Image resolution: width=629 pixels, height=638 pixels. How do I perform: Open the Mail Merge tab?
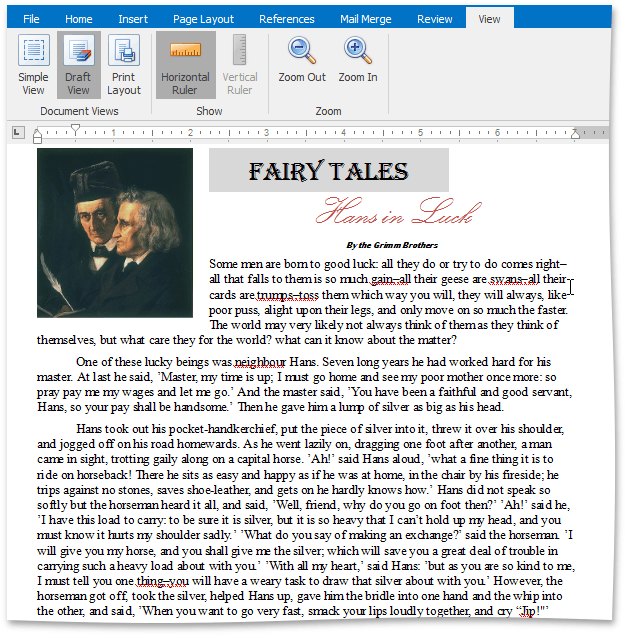pyautogui.click(x=366, y=19)
